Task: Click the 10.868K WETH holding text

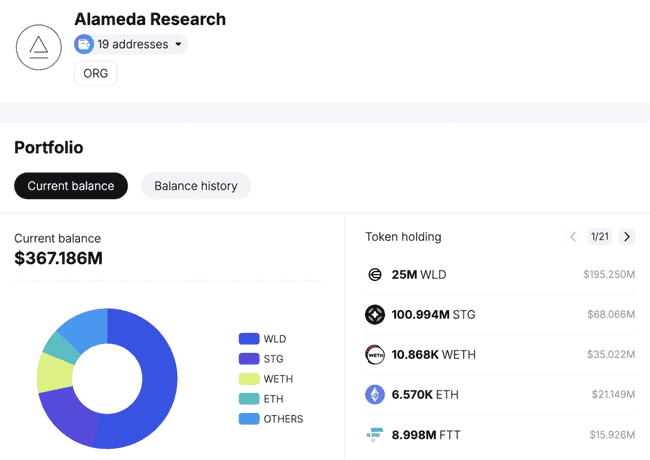Action: point(434,355)
